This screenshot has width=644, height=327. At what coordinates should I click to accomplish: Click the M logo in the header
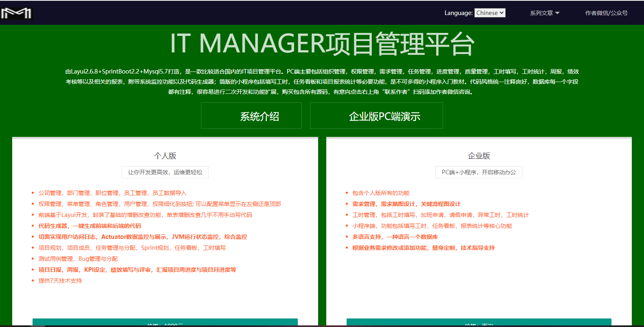click(x=16, y=13)
